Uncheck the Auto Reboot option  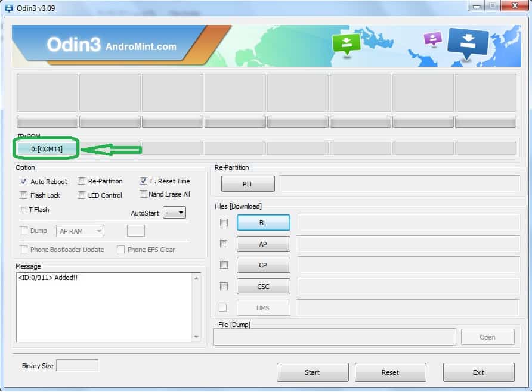pyautogui.click(x=23, y=181)
